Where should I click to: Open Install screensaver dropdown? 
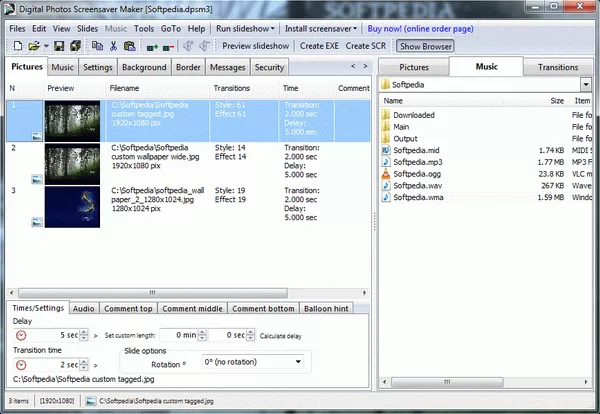[321, 29]
